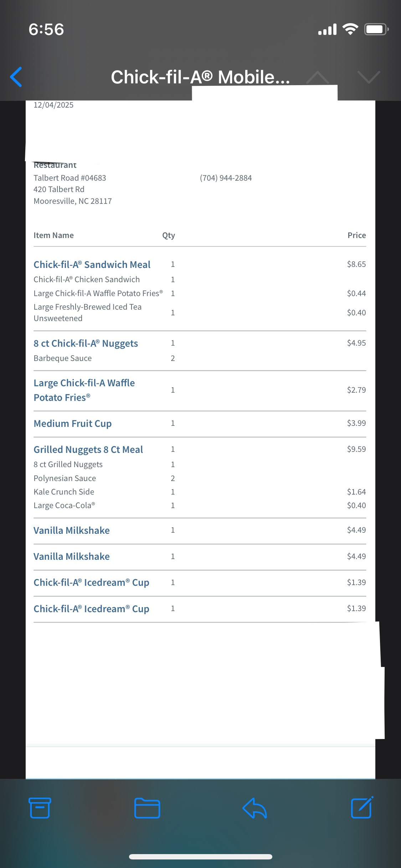Image resolution: width=401 pixels, height=868 pixels.
Task: Tap Medium Fruit Cup item link
Action: coord(72,424)
